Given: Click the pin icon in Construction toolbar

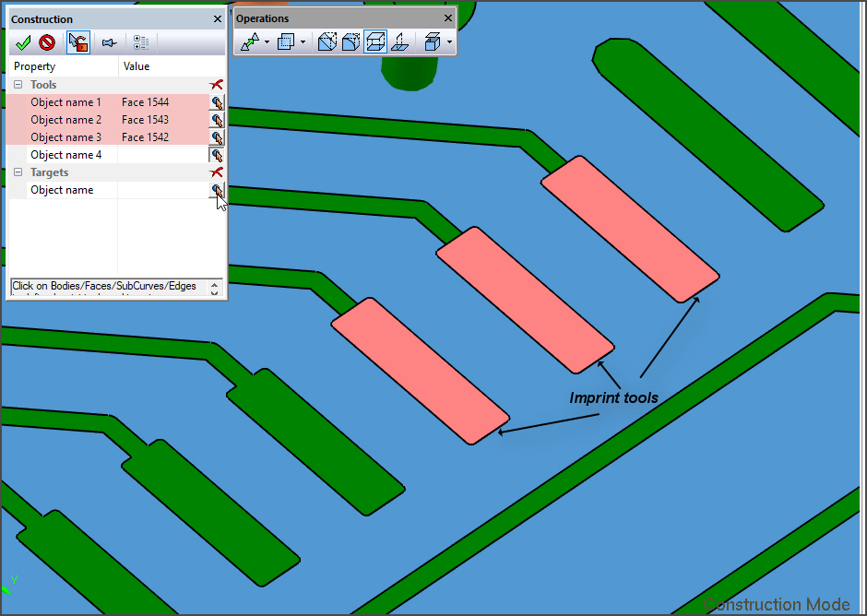Looking at the screenshot, I should (110, 42).
